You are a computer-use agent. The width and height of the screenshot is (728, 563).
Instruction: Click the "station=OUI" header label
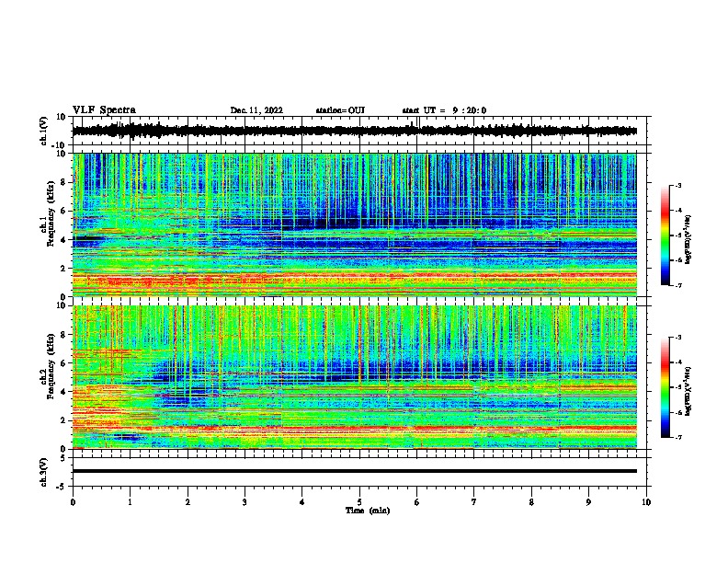point(340,110)
